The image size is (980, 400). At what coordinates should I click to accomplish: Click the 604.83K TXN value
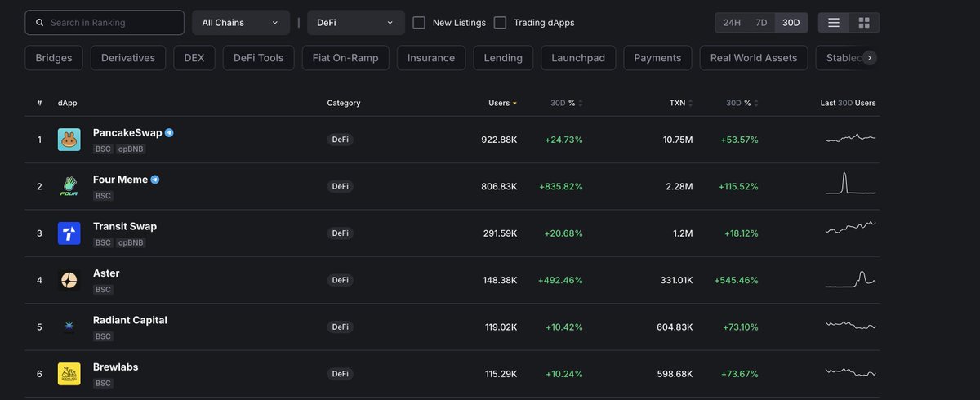click(675, 327)
